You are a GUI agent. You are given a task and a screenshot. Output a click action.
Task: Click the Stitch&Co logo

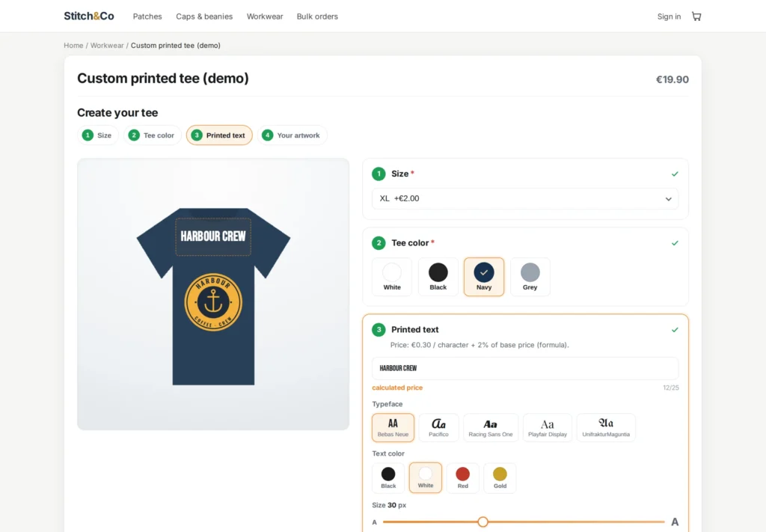[x=89, y=16]
